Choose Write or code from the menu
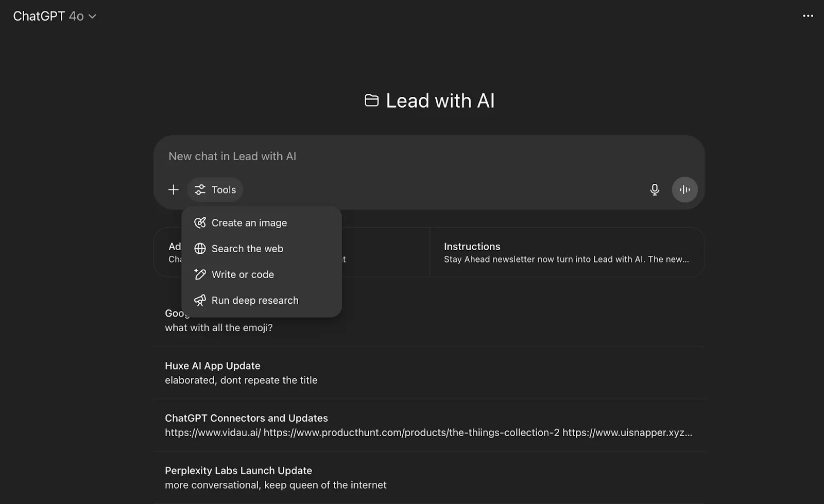This screenshot has height=504, width=824. click(262, 274)
